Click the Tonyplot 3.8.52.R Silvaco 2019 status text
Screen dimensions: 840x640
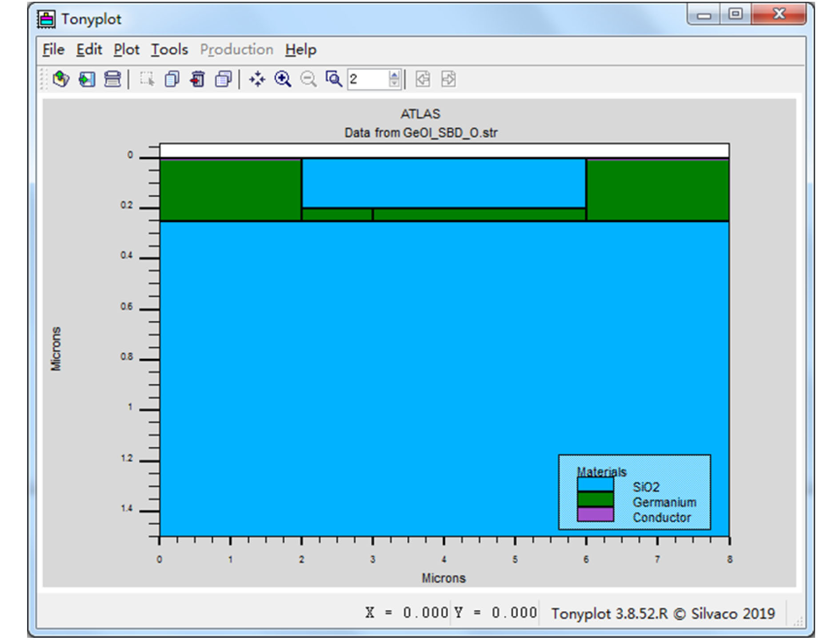[663, 613]
